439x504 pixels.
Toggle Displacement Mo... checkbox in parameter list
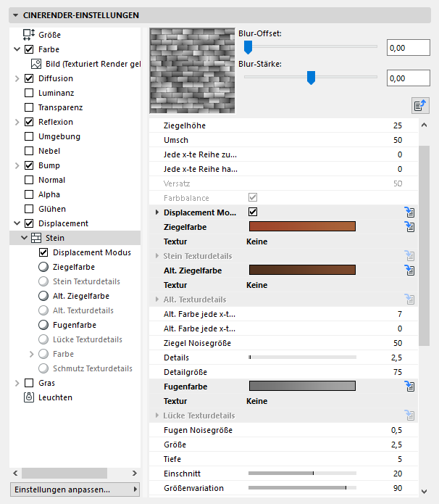tap(253, 212)
